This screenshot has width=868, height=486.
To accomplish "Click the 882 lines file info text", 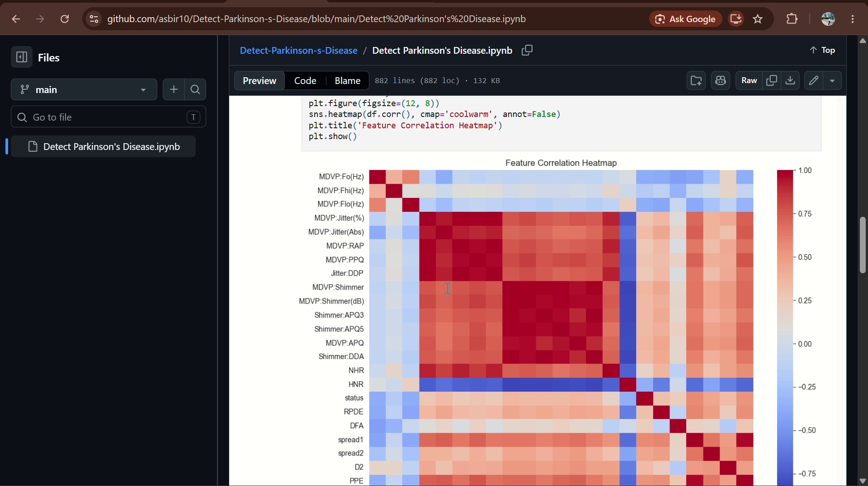I will click(437, 80).
